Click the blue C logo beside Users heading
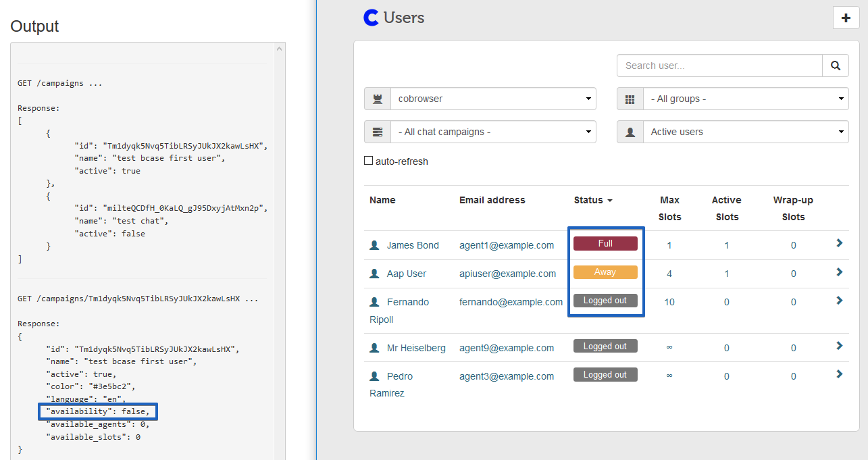This screenshot has height=460, width=868. pos(371,18)
